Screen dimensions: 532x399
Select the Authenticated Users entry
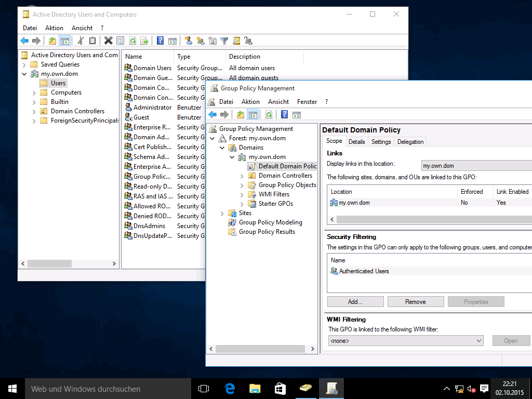(364, 271)
